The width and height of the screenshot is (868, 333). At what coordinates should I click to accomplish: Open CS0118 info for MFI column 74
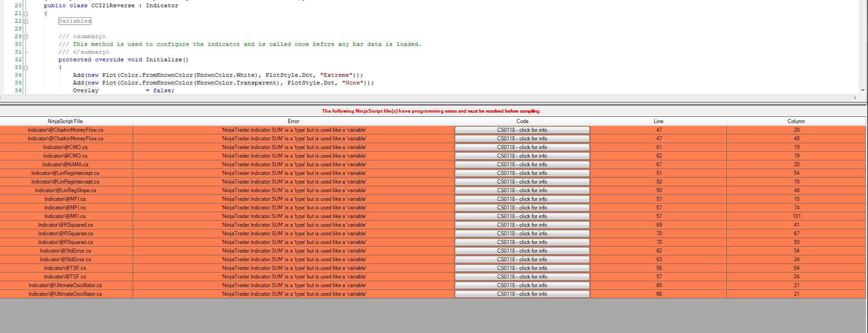point(522,208)
